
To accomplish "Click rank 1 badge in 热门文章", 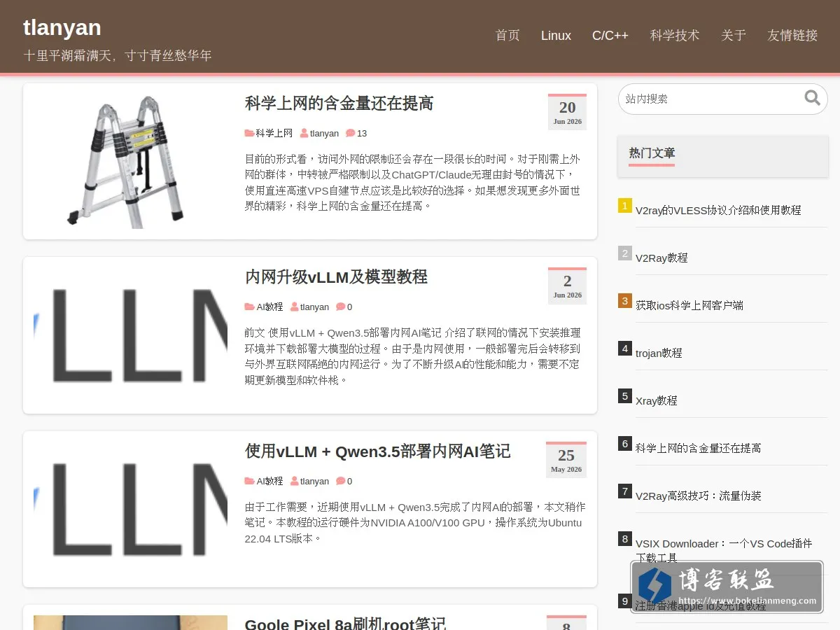I will [x=625, y=205].
